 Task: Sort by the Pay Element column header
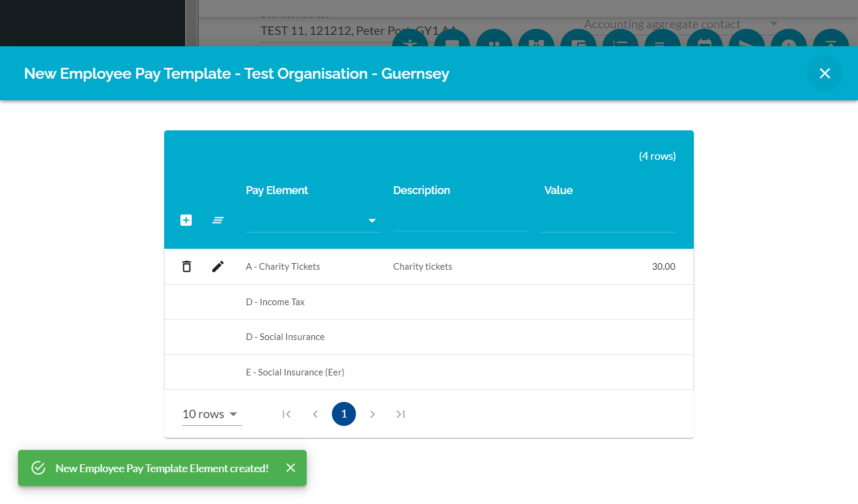click(x=277, y=190)
